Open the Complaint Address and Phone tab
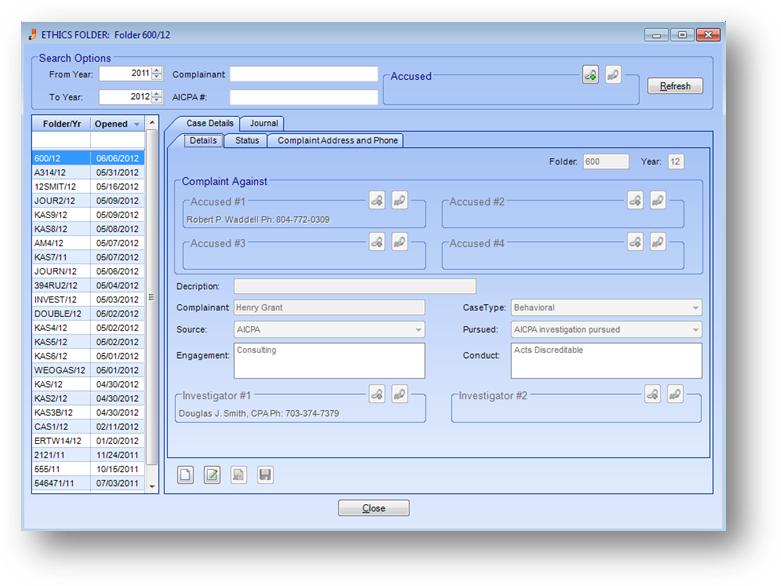The height and width of the screenshot is (586, 781). tap(337, 141)
